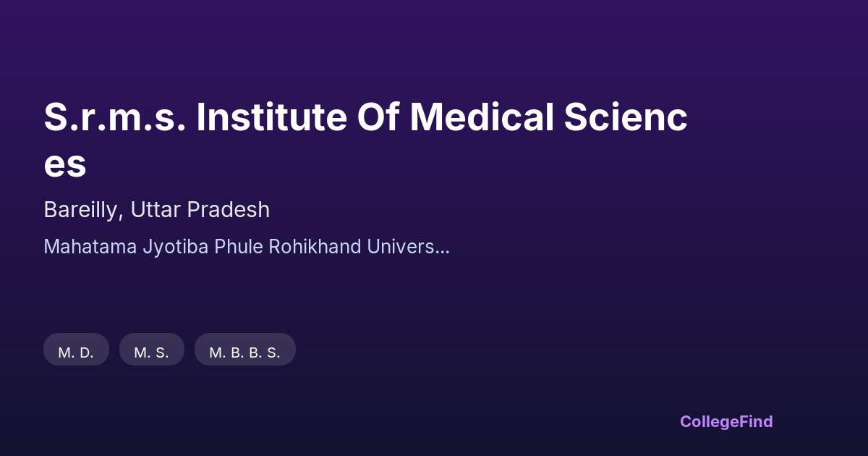Click the truncated "Univers…" text
Viewport: 868px width, 456px height.
[x=408, y=247]
